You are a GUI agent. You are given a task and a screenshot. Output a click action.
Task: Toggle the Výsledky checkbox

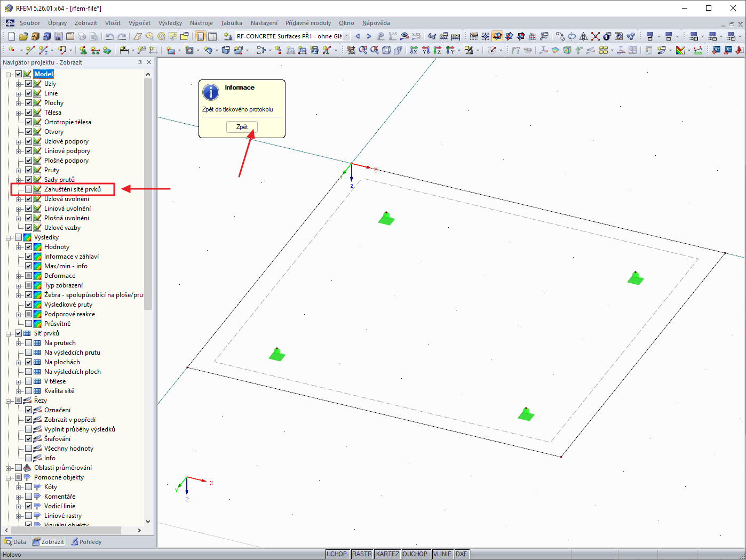[x=19, y=237]
